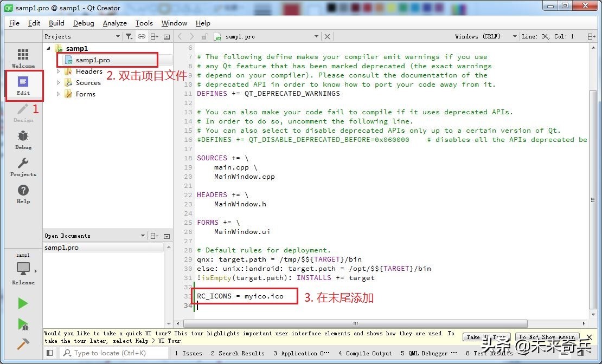
Task: Open the line ending CRLF dropdown
Action: (515, 36)
